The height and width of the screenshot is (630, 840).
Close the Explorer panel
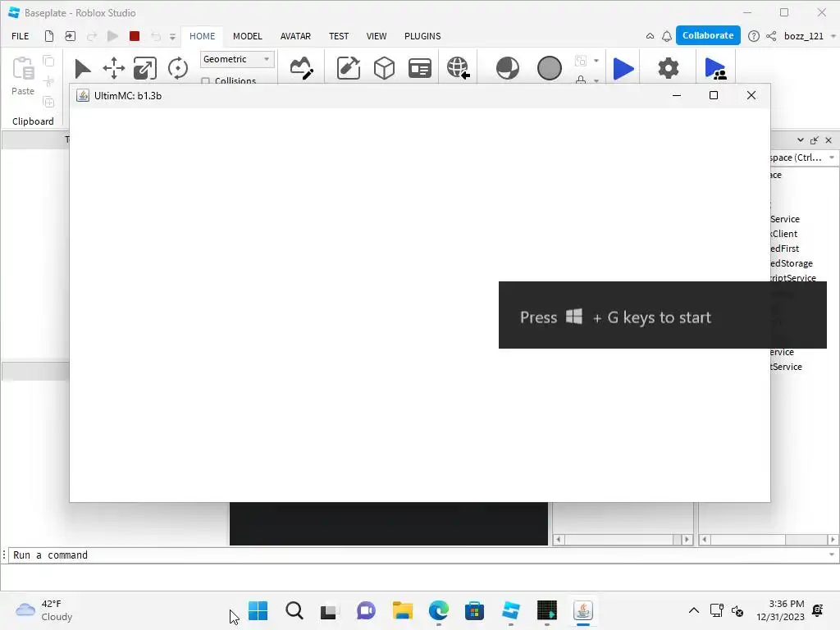pos(829,140)
